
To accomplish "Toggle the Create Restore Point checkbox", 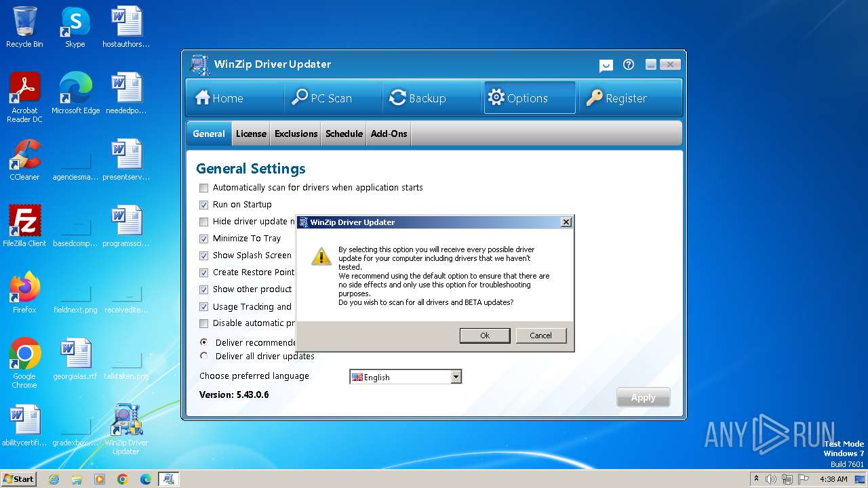I will pyautogui.click(x=203, y=272).
